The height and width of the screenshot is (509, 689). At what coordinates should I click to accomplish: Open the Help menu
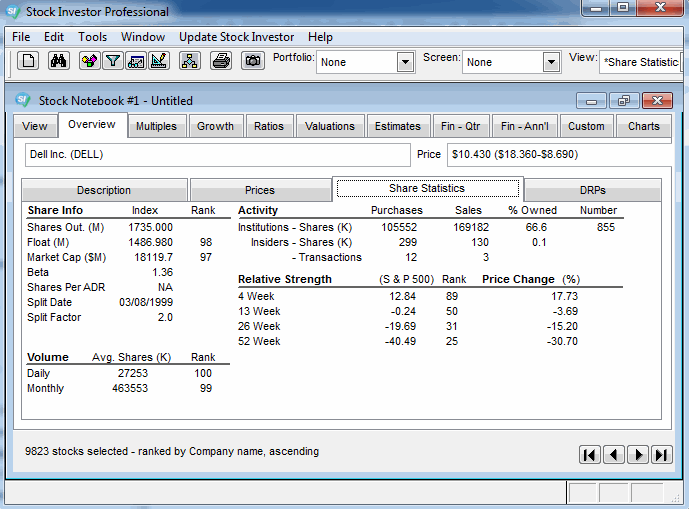[320, 37]
